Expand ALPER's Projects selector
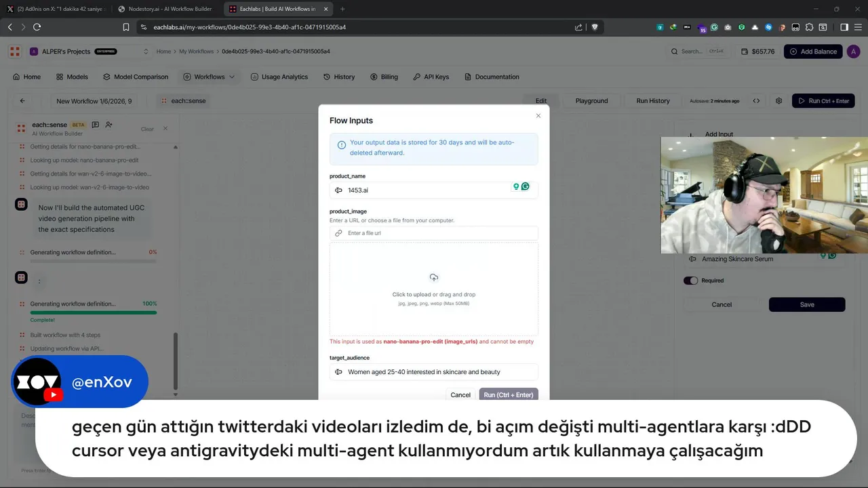 (x=89, y=52)
